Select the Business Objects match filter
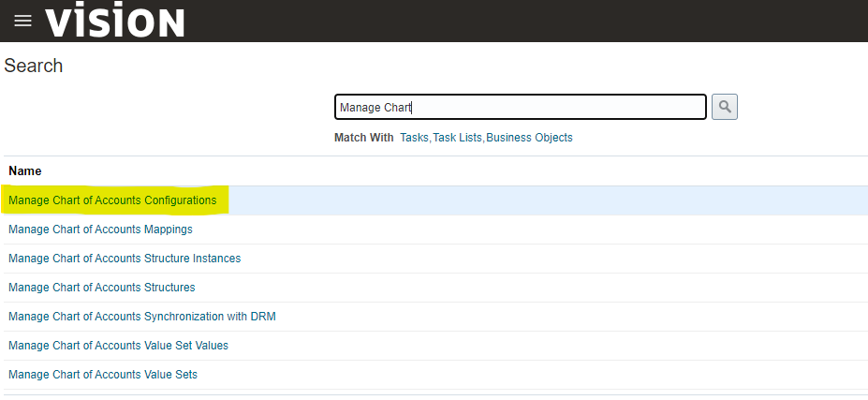Screen dimensions: 868x400 pyautogui.click(x=529, y=138)
